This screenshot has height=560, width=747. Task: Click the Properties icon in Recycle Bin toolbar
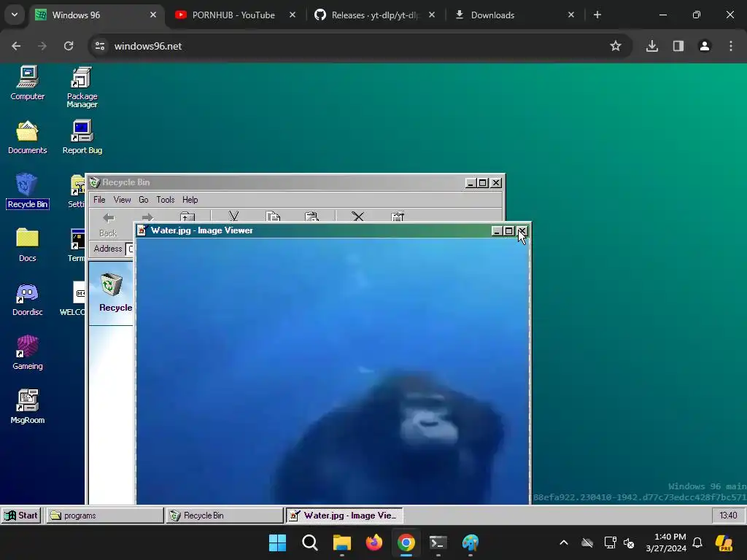398,216
